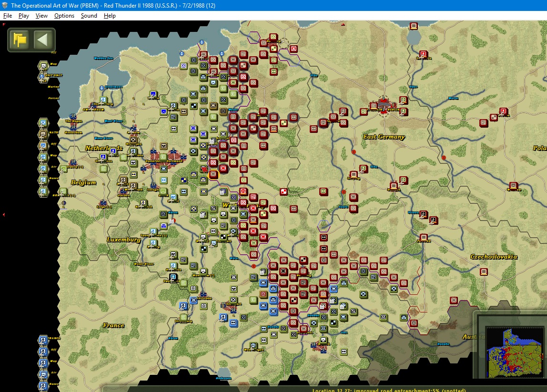
Task: Open the Help menu
Action: click(110, 16)
